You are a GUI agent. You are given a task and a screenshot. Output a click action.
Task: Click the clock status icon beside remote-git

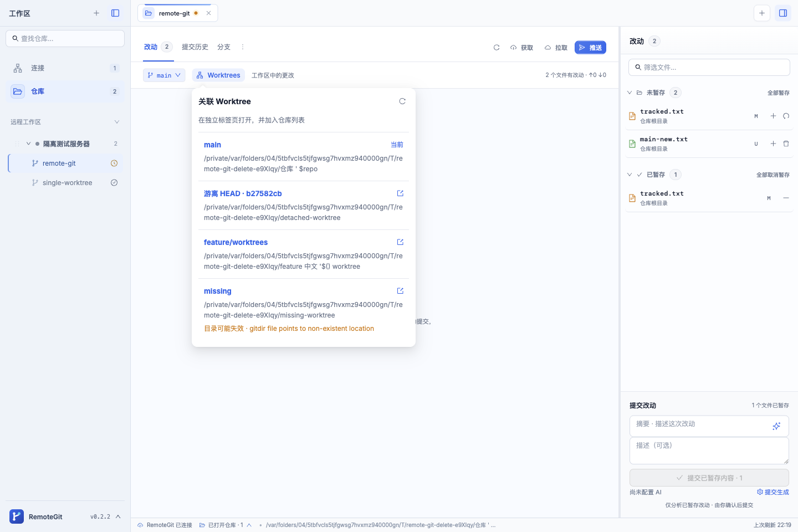(x=114, y=163)
